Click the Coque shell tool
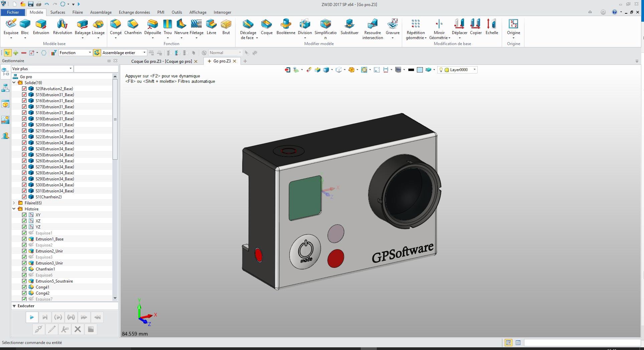Screen dimensions: 644x350 click(267, 27)
